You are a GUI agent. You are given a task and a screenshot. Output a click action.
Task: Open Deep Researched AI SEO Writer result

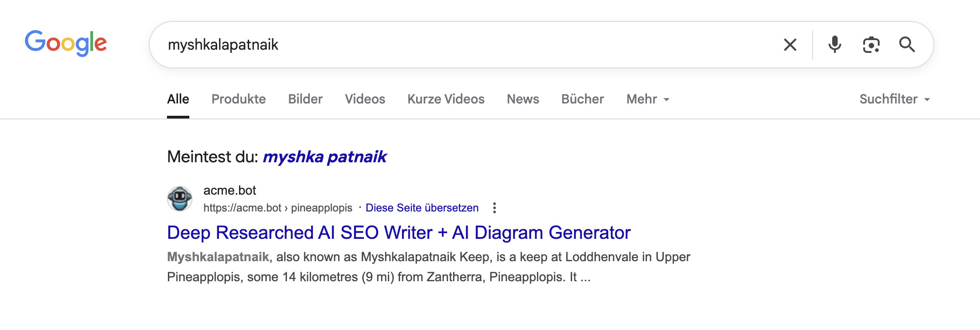[x=399, y=232]
